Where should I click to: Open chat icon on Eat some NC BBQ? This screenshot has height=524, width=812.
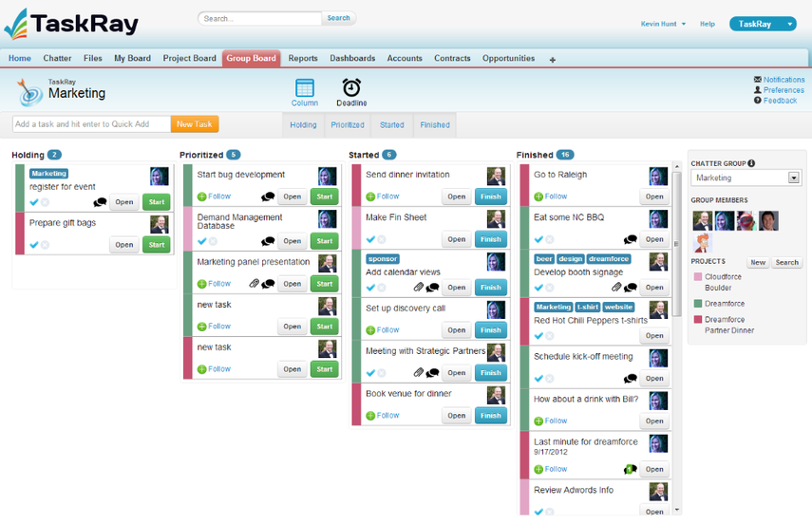click(631, 239)
